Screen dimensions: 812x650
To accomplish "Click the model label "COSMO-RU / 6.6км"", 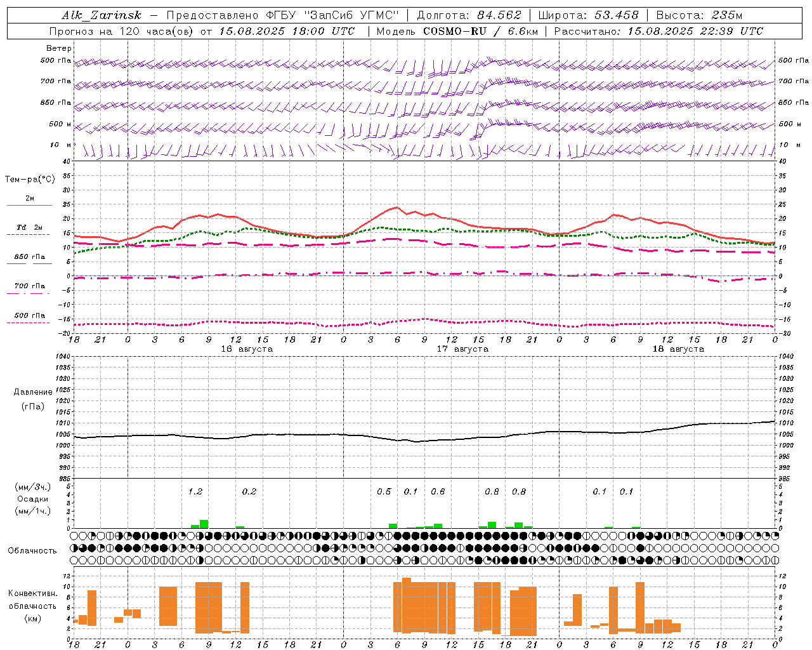I will (480, 31).
